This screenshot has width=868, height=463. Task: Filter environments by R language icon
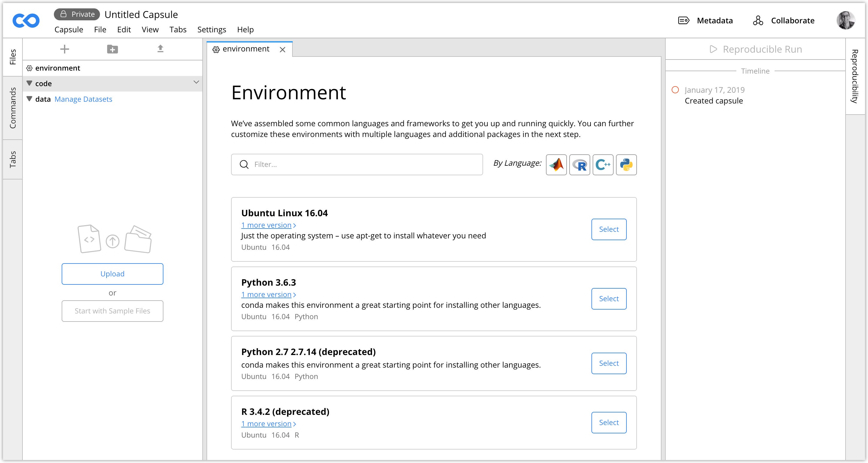pos(580,165)
